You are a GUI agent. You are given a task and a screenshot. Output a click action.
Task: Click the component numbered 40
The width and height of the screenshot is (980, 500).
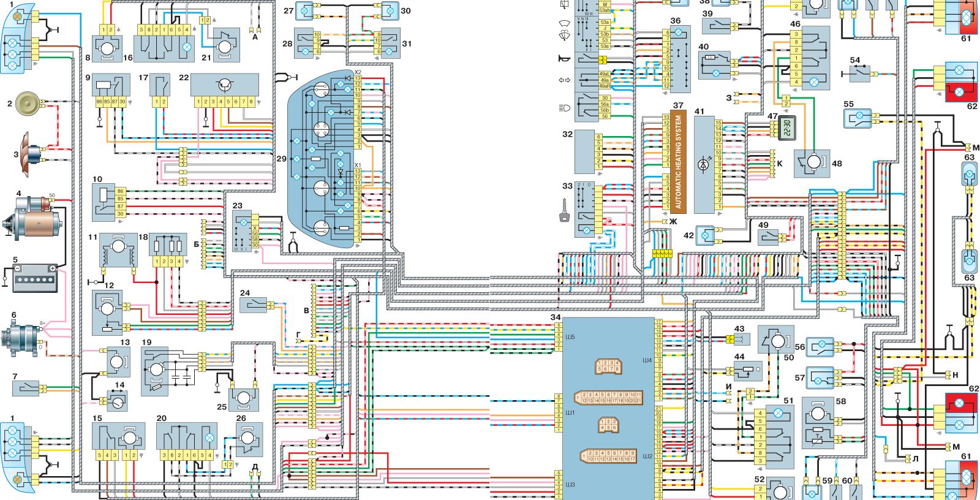coord(715,66)
